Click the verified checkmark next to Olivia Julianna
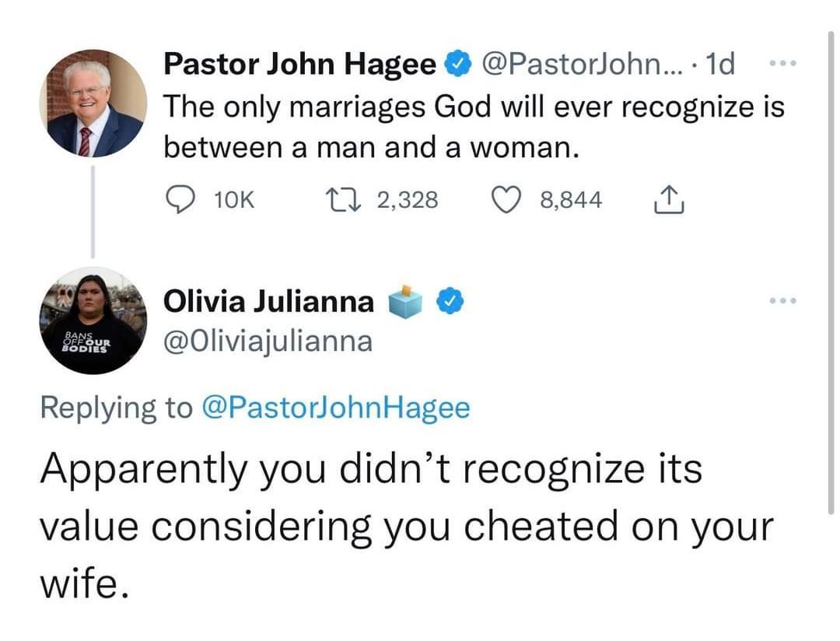The width and height of the screenshot is (840, 641). (x=450, y=300)
